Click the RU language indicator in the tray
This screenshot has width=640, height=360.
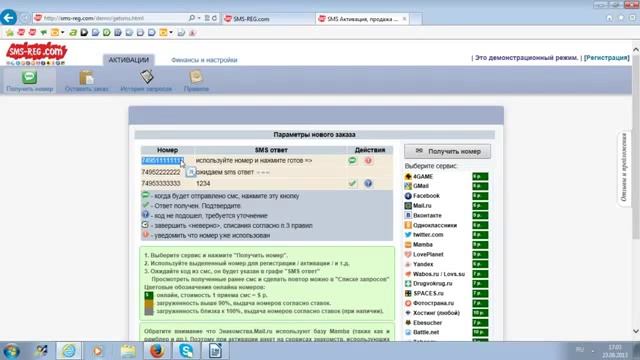(580, 349)
